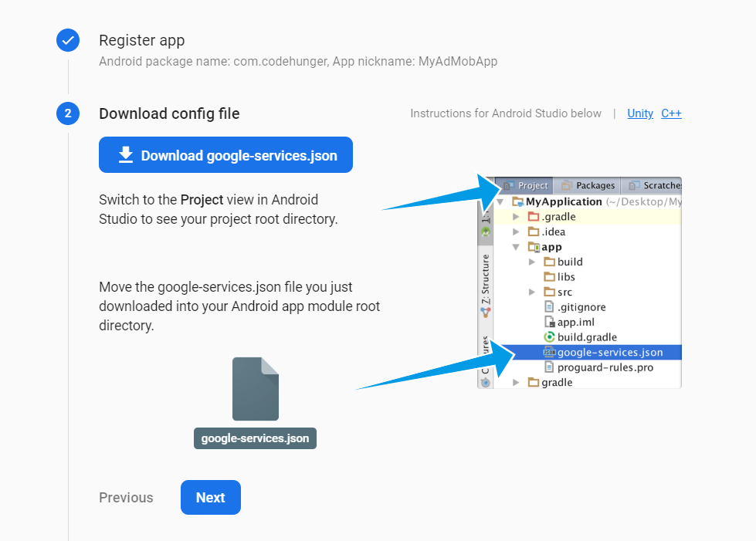Select the src folder name in tree
Image resolution: width=756 pixels, height=541 pixels.
pyautogui.click(x=564, y=292)
